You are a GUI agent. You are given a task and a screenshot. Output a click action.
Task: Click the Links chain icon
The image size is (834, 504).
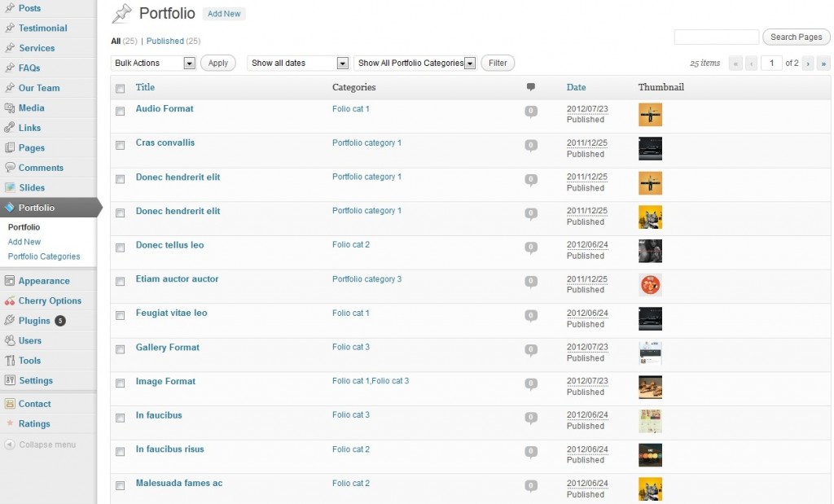10,128
